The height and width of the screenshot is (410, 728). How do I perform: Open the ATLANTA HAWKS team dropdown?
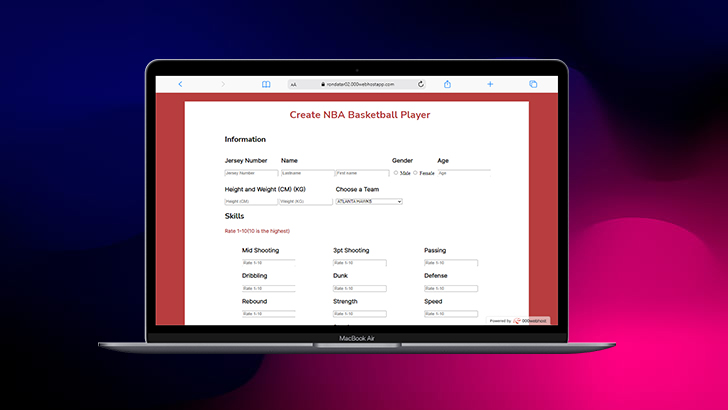click(x=369, y=202)
